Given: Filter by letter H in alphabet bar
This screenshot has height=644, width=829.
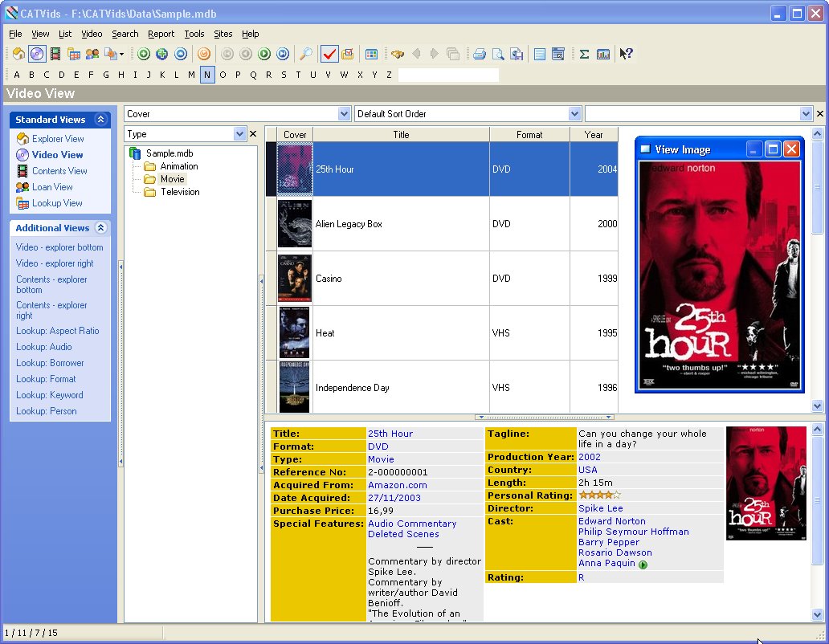Looking at the screenshot, I should [121, 75].
